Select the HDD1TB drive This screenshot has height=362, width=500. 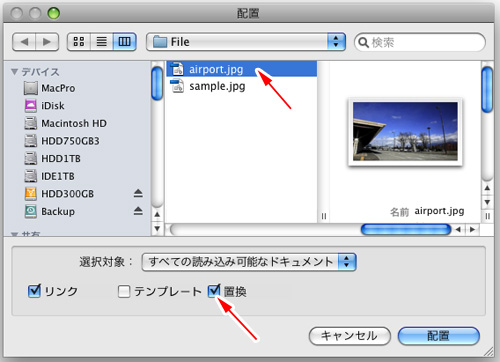pyautogui.click(x=61, y=159)
